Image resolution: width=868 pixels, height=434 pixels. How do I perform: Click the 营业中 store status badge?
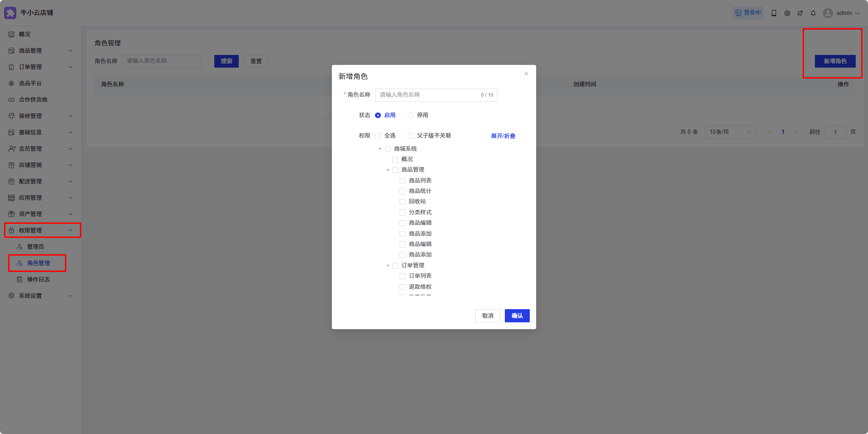(748, 13)
